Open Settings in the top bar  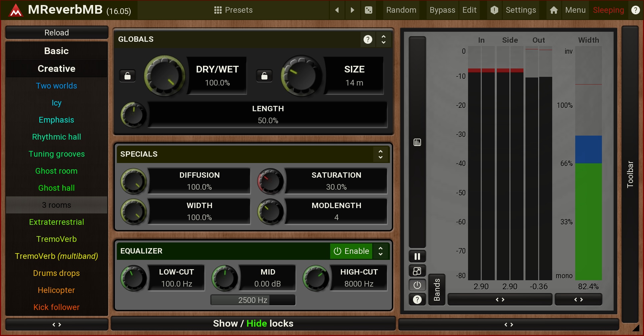(521, 10)
